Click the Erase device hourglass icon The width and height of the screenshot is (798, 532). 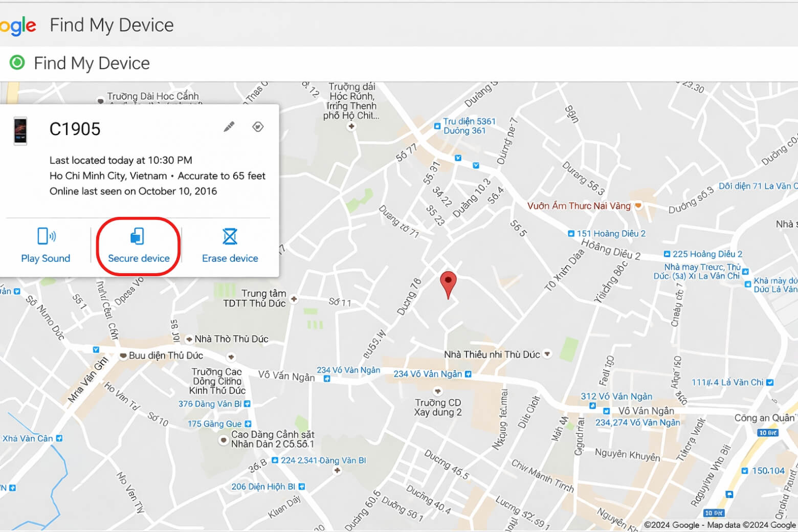230,236
